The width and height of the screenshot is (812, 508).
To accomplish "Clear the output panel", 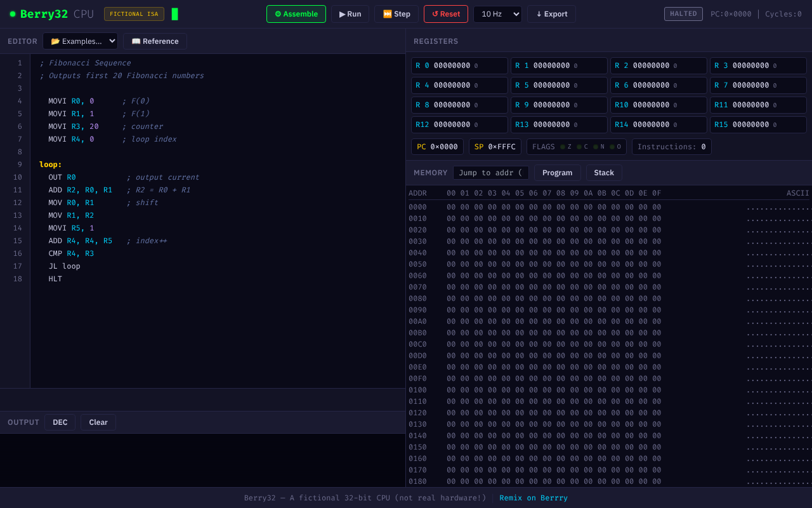I will (x=98, y=422).
